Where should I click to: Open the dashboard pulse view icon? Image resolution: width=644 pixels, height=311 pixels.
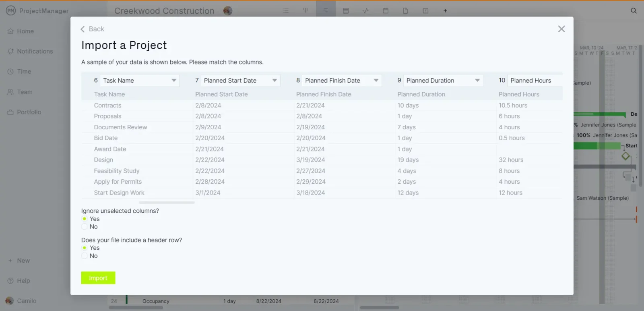pyautogui.click(x=365, y=11)
